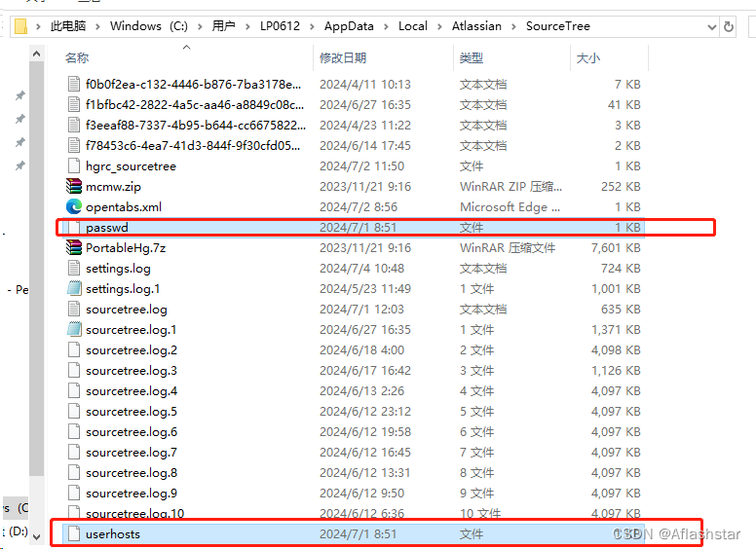Image resolution: width=756 pixels, height=549 pixels.
Task: Select the userhosts file icon
Action: point(74,534)
